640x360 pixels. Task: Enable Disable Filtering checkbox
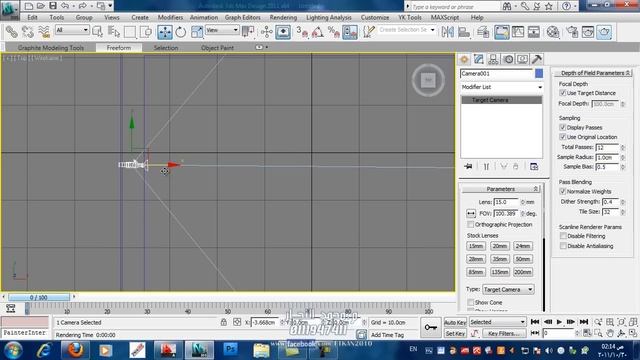pyautogui.click(x=563, y=236)
